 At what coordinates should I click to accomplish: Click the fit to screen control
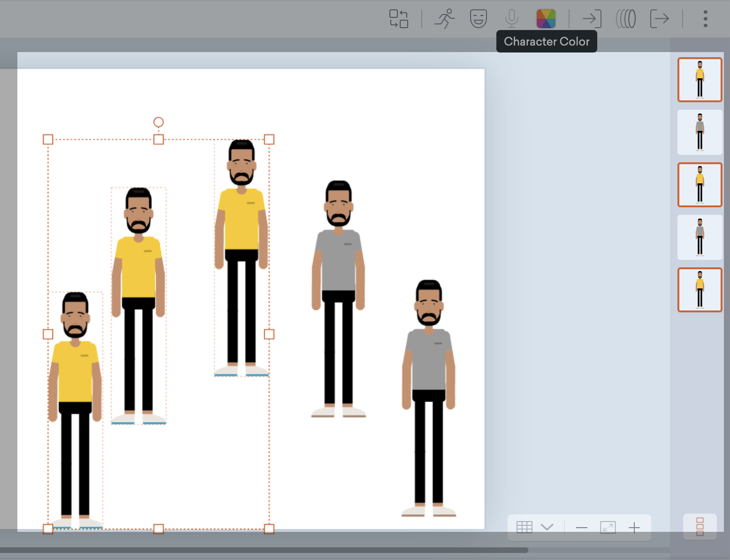tap(608, 527)
